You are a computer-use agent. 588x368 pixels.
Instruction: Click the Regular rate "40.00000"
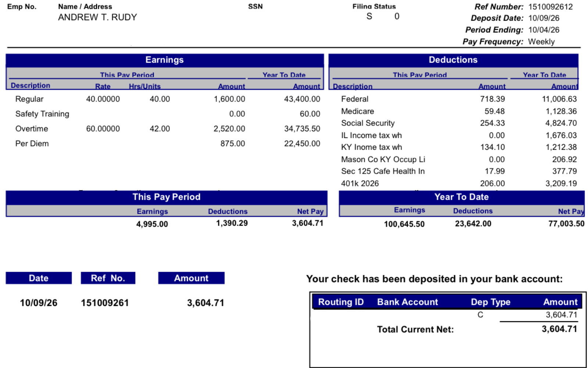coord(103,99)
